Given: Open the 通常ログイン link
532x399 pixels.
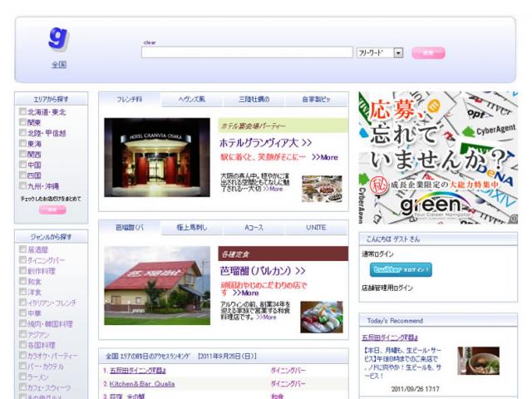Looking at the screenshot, I should pos(377,254).
